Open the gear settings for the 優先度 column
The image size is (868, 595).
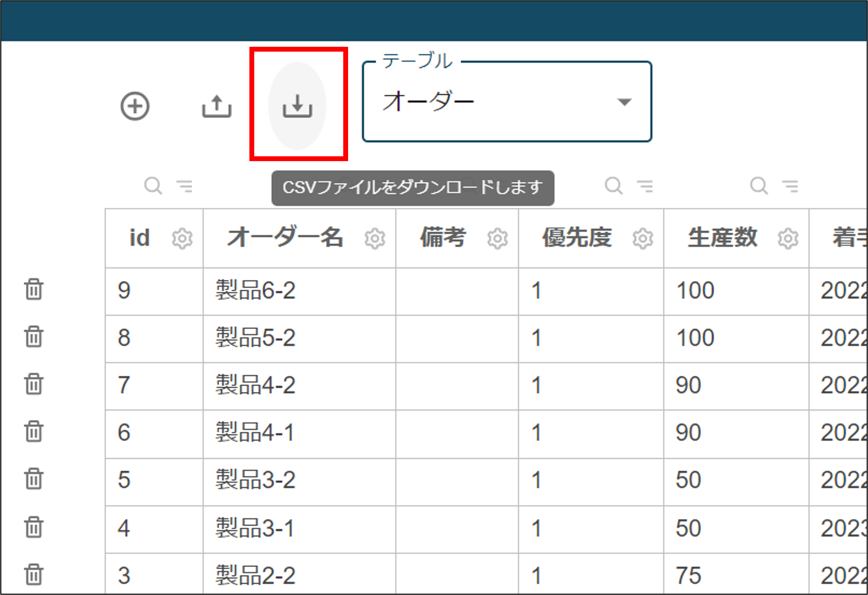coord(643,238)
